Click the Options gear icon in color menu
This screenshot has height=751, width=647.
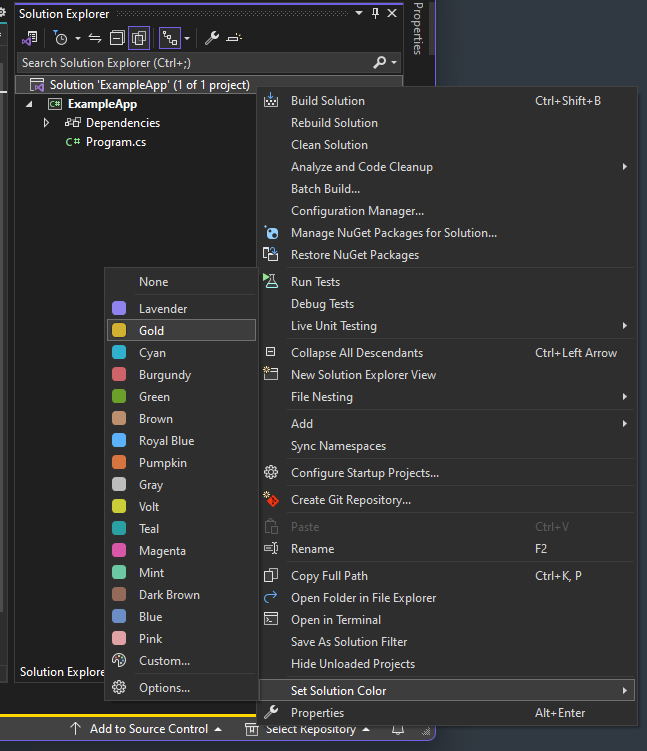[119, 688]
